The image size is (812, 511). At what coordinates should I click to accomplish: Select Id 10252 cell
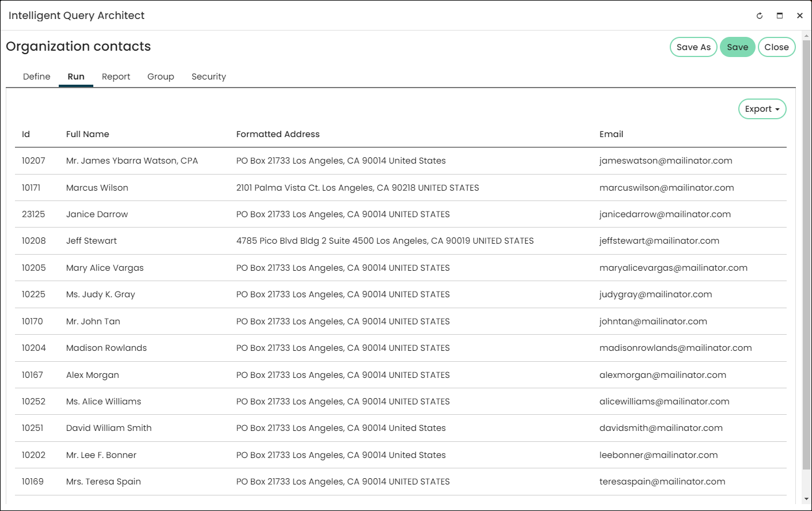click(33, 402)
